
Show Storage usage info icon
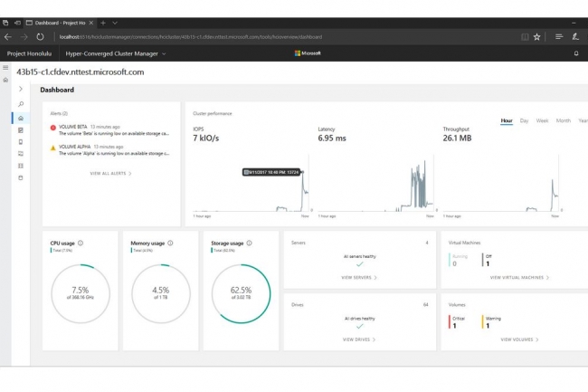coord(250,244)
